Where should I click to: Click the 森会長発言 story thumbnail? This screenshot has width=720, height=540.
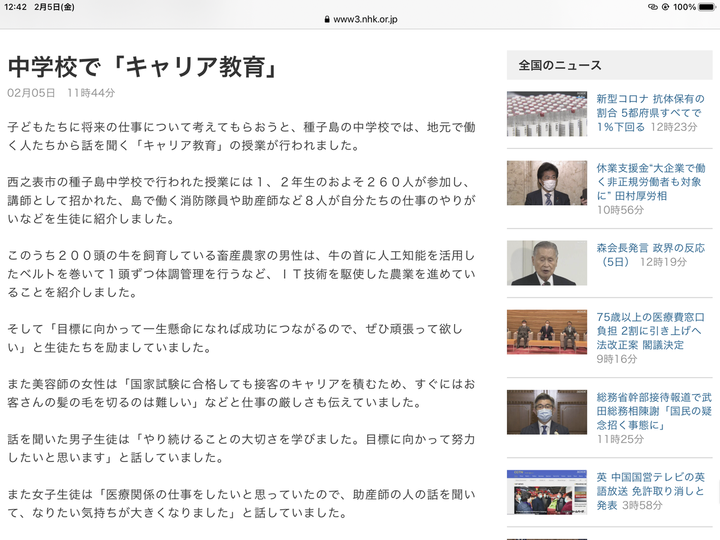547,262
